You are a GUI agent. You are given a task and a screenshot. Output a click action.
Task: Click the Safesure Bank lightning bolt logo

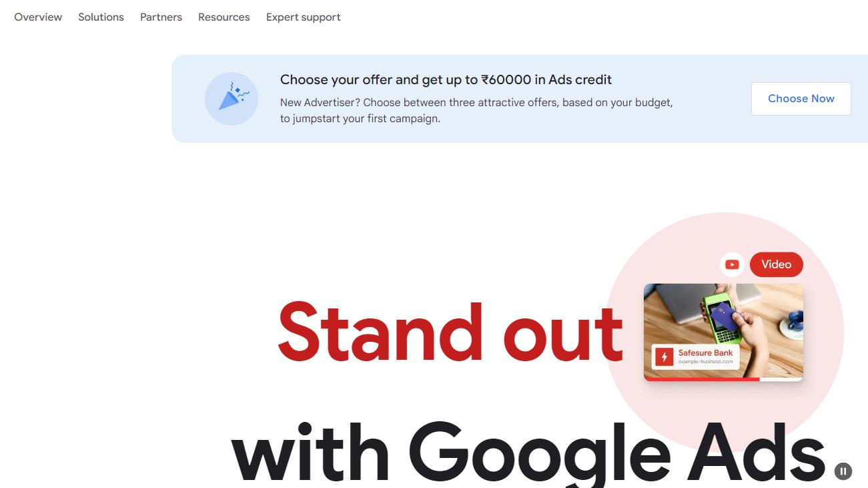click(x=664, y=357)
